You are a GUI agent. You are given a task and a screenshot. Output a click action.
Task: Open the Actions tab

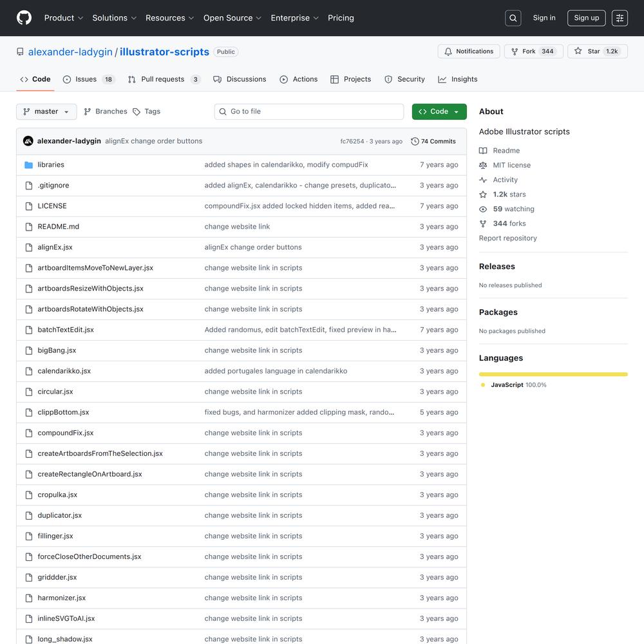click(x=299, y=79)
